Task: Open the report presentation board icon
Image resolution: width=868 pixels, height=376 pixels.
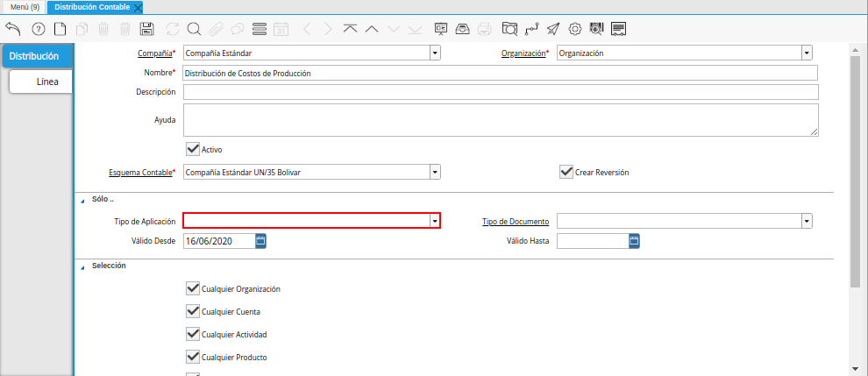Action: 441,29
